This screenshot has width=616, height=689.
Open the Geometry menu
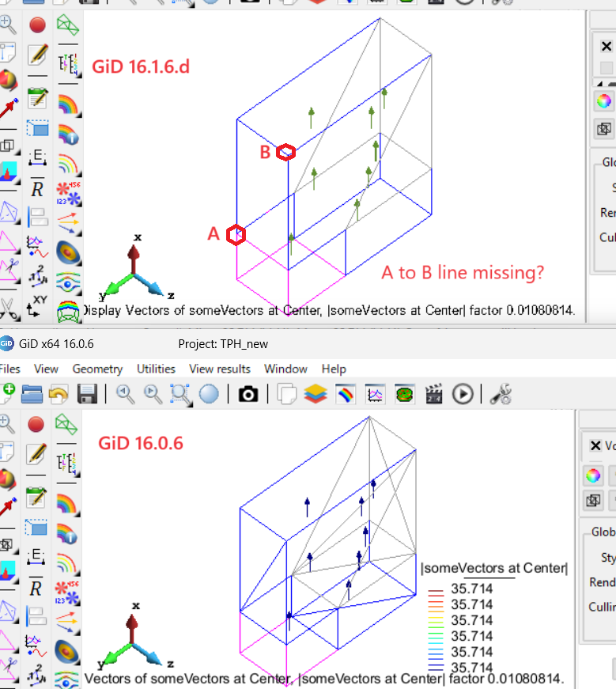97,369
